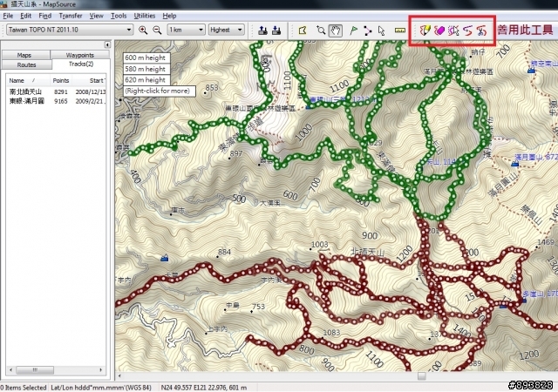Screen dimensions: 558x392
Task: Open the map product dropdown Taiwan TOPO
Action: (x=70, y=30)
